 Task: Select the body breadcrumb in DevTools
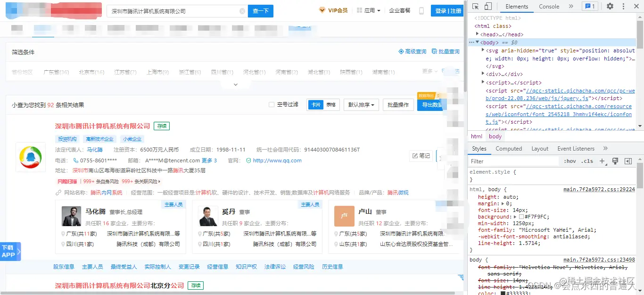click(x=495, y=136)
